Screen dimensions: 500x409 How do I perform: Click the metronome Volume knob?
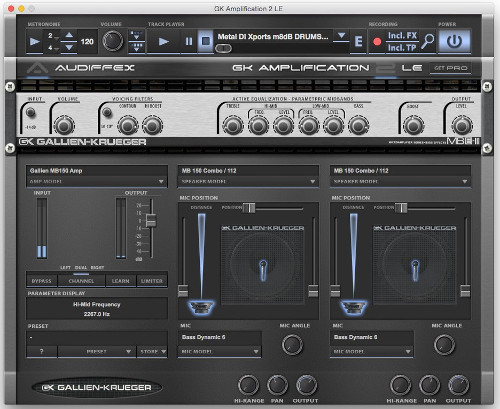[x=113, y=41]
